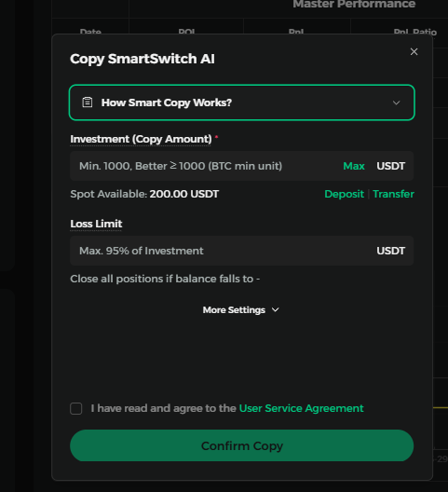Open the Deposit link

(x=344, y=194)
